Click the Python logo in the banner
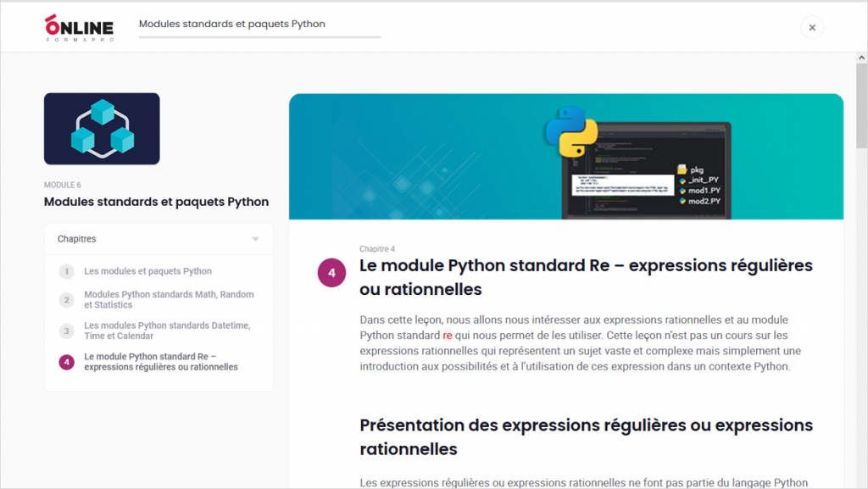 coord(570,132)
